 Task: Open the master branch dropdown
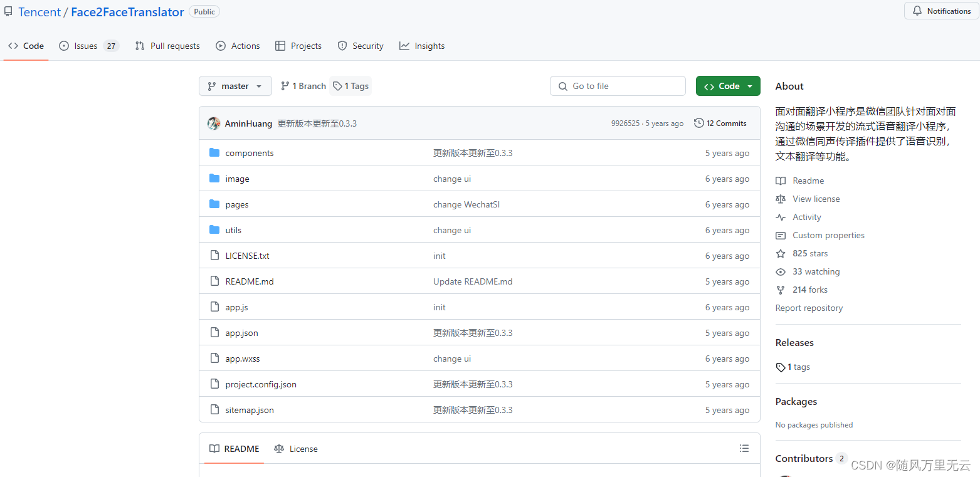235,86
